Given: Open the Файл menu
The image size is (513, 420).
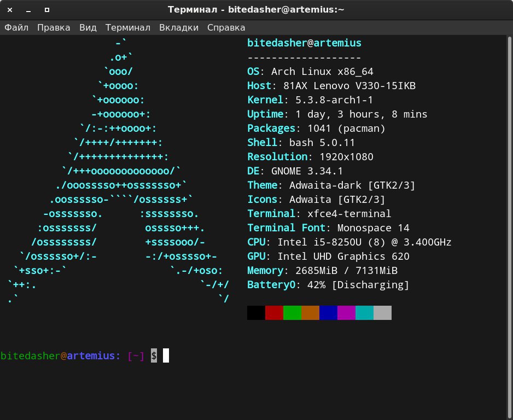Looking at the screenshot, I should pos(16,27).
